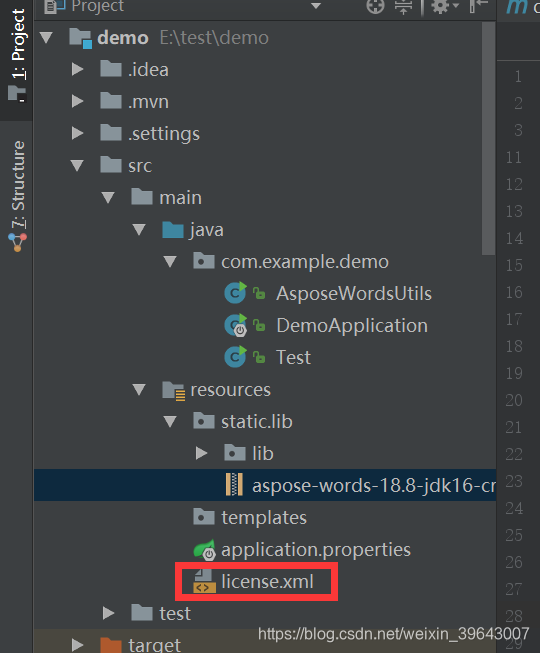This screenshot has width=540, height=653.
Task: Collapse the src folder
Action: coord(77,166)
